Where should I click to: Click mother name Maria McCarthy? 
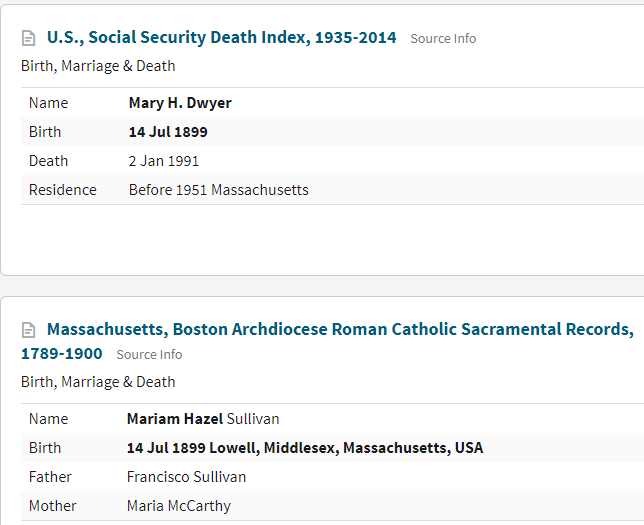click(x=178, y=506)
